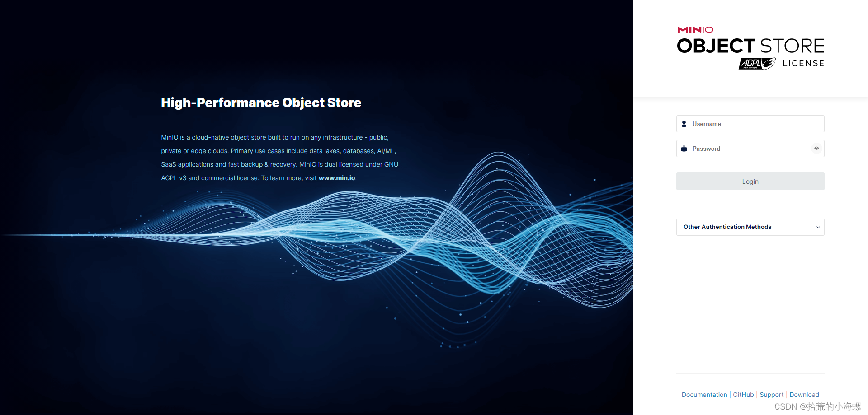
Task: Click the Login button
Action: coord(750,181)
